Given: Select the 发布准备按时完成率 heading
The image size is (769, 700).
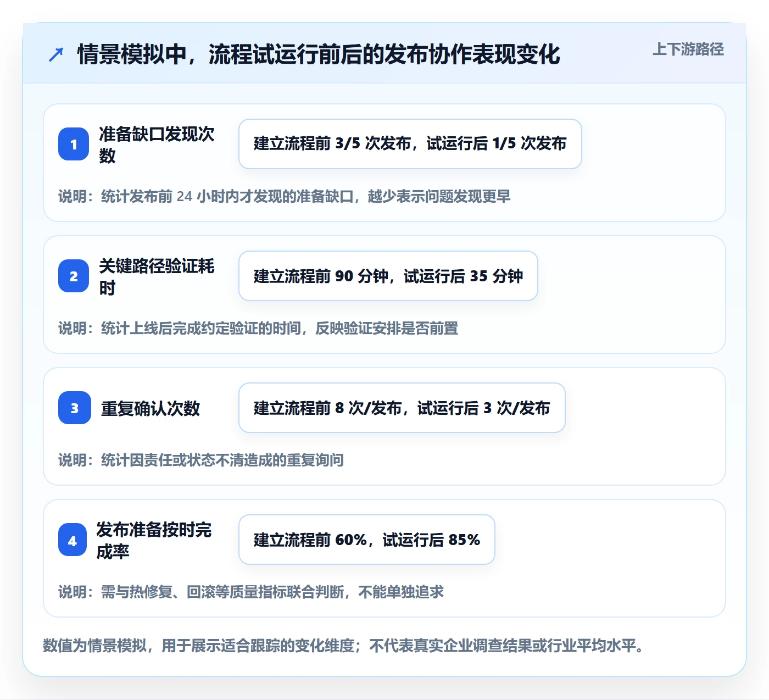Looking at the screenshot, I should [x=154, y=540].
